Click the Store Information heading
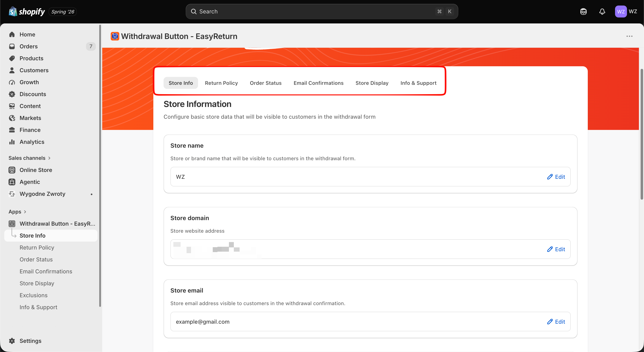Image resolution: width=644 pixels, height=352 pixels. pyautogui.click(x=197, y=104)
